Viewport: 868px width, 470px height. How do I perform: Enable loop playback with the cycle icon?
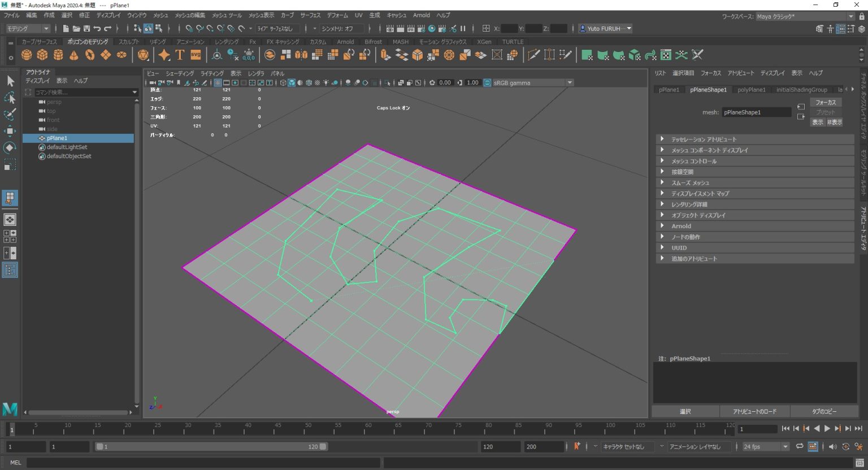(x=800, y=446)
